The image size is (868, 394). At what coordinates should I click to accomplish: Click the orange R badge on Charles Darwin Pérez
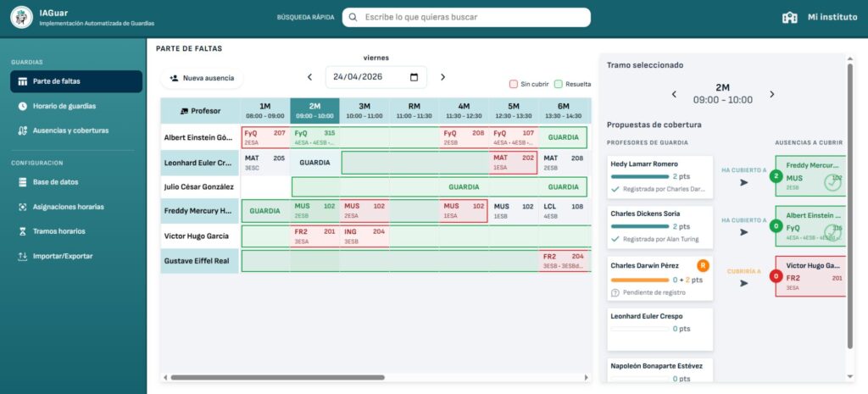click(x=703, y=265)
